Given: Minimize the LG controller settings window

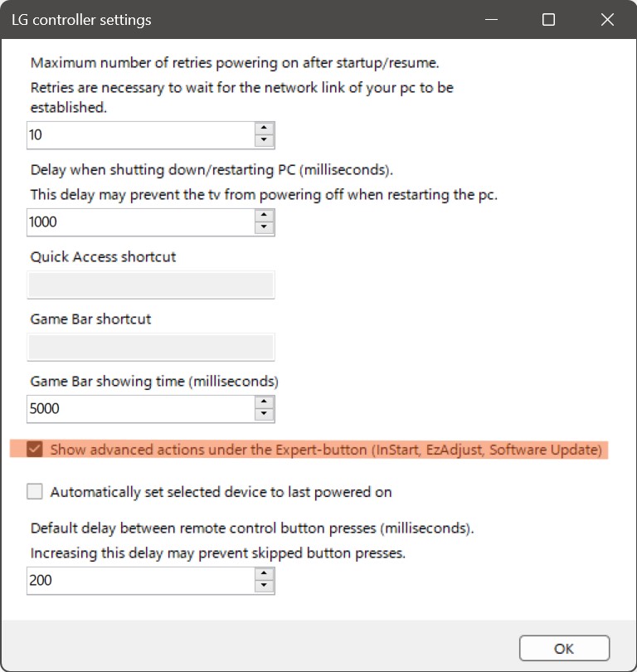Looking at the screenshot, I should (x=489, y=20).
